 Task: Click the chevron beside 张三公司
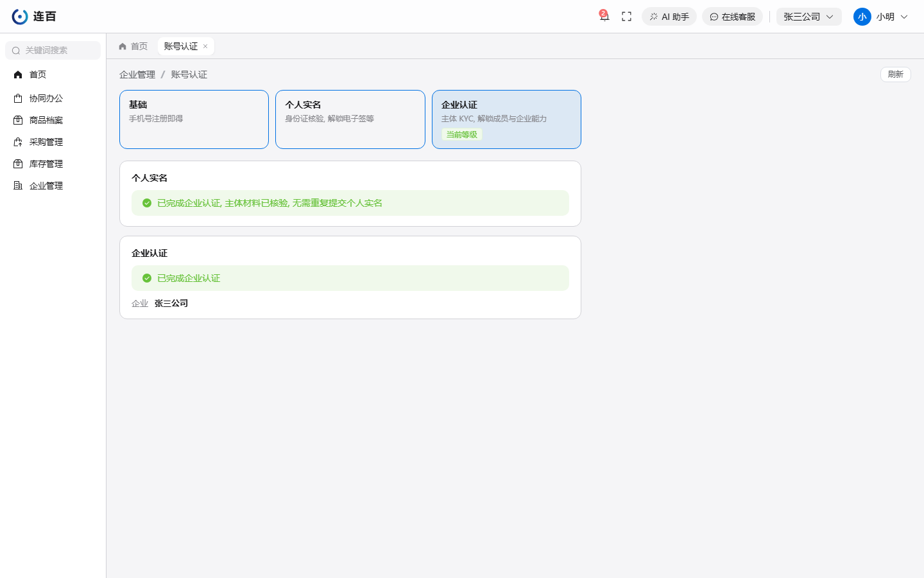pos(830,17)
